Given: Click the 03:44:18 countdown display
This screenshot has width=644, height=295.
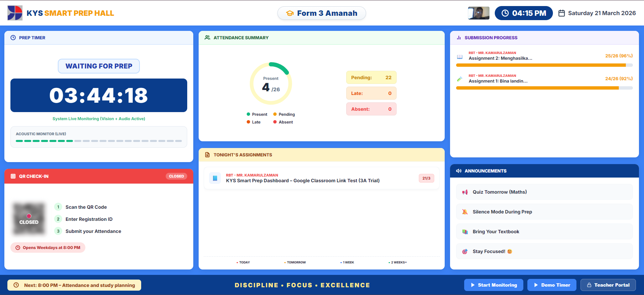Looking at the screenshot, I should click(x=99, y=95).
